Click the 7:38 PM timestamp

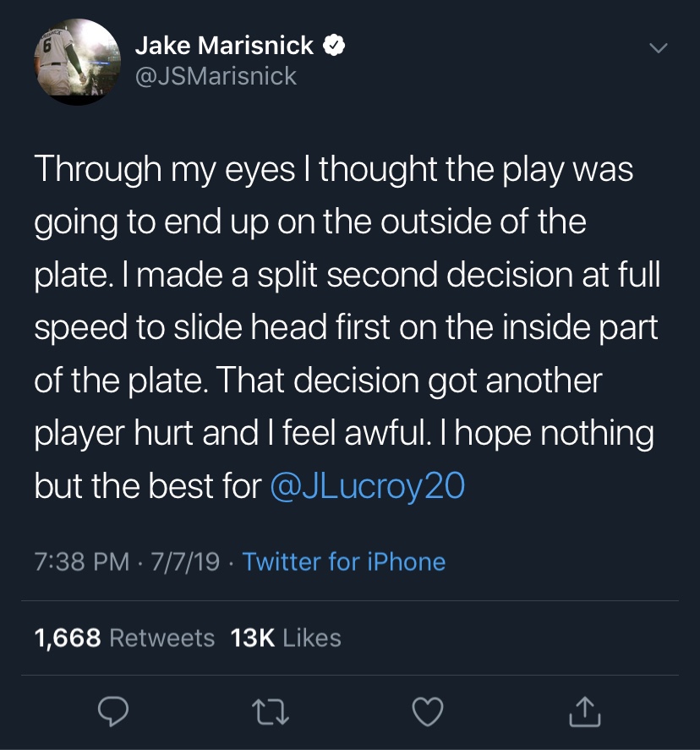(82, 561)
